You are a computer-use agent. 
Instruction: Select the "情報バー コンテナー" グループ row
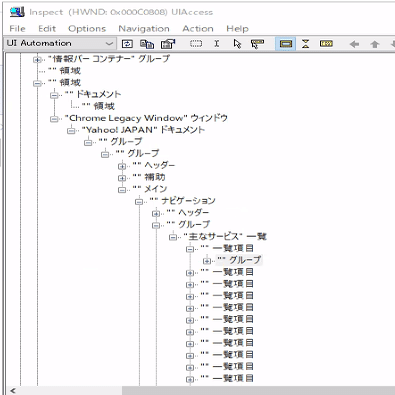[x=109, y=59]
